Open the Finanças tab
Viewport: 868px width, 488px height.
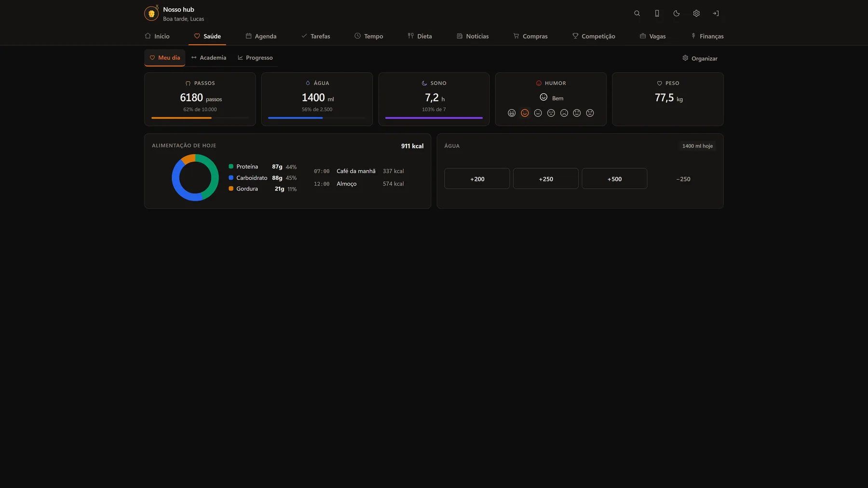(x=707, y=36)
